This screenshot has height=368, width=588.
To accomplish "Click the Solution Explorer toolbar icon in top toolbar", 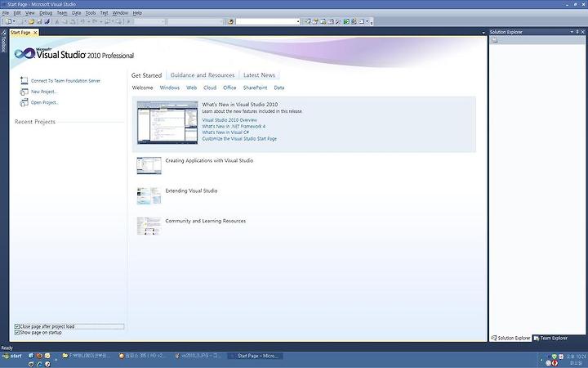I will click(308, 22).
